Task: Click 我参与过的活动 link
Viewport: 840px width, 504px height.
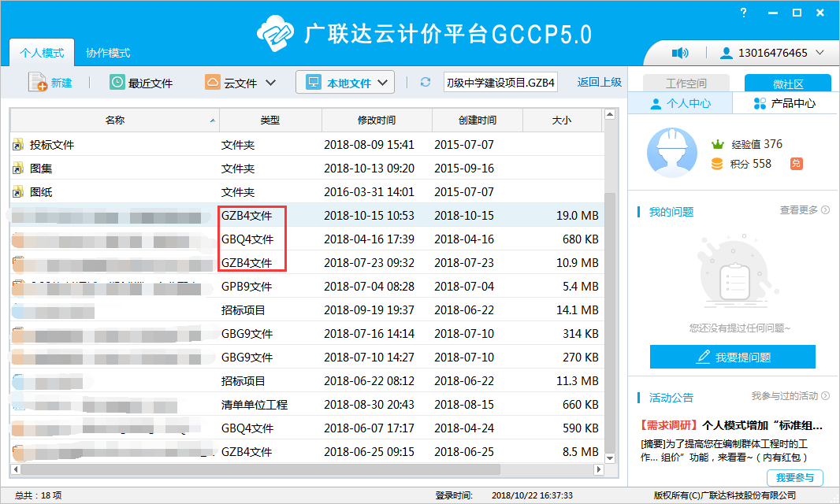Action: click(784, 396)
